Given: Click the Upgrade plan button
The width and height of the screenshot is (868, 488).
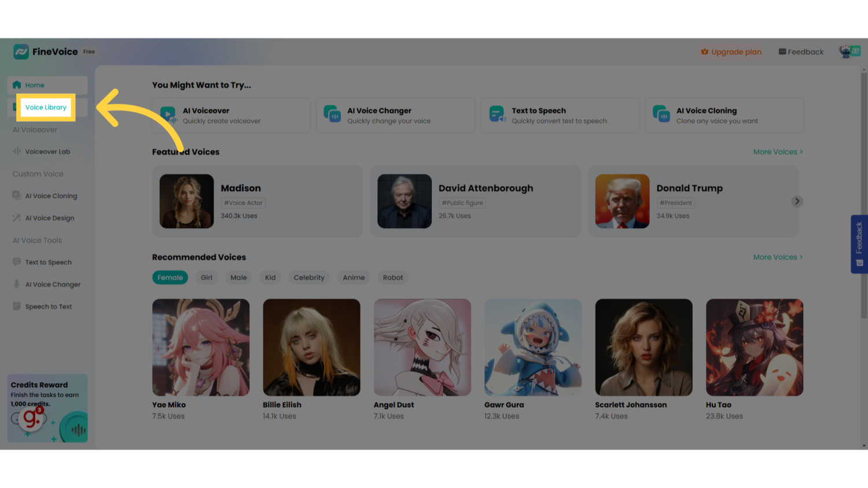Looking at the screenshot, I should coord(731,51).
